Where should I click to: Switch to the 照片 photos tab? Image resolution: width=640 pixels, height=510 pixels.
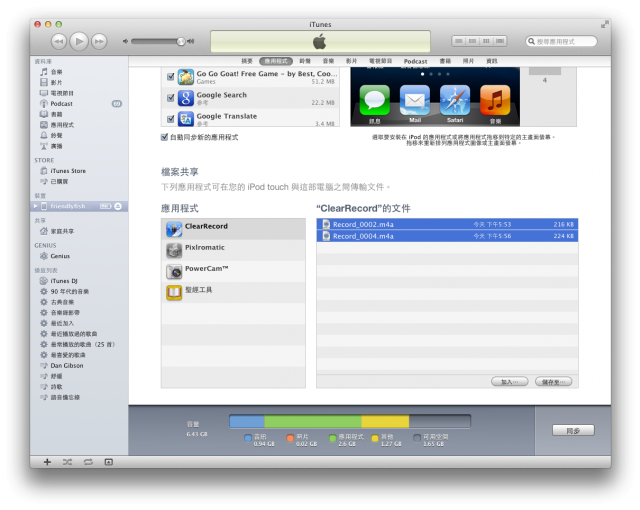(x=468, y=61)
